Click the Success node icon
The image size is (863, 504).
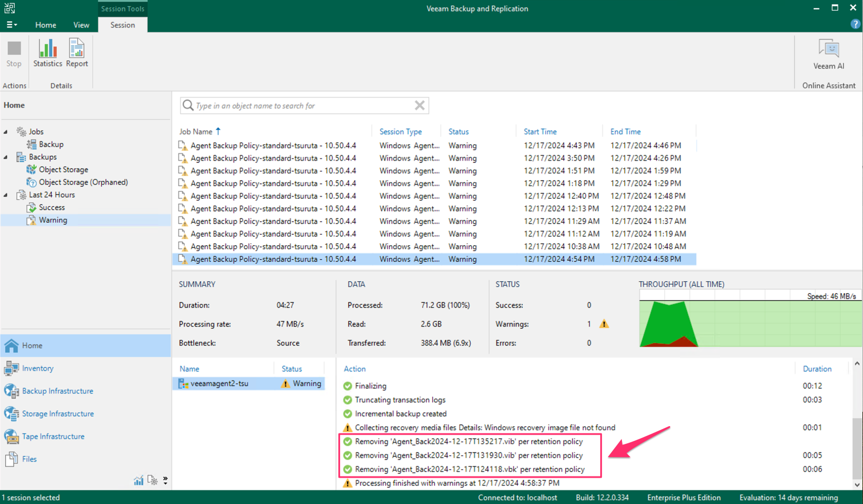tap(31, 207)
